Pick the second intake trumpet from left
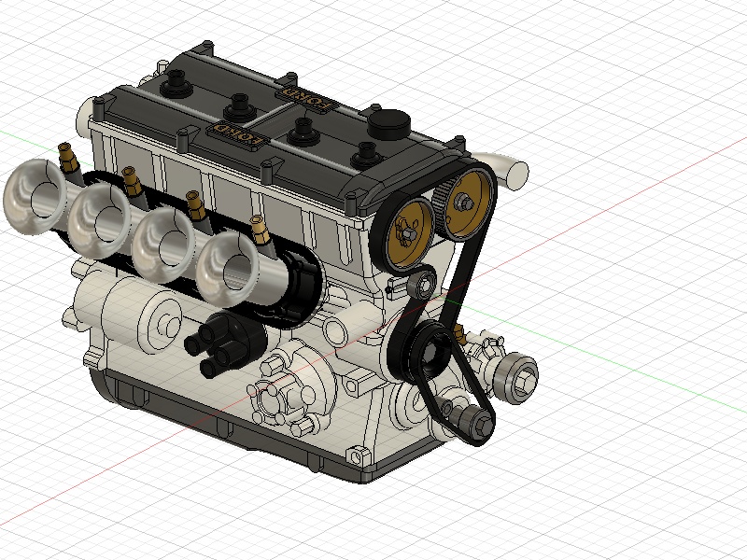This screenshot has width=747, height=560. coord(99,220)
